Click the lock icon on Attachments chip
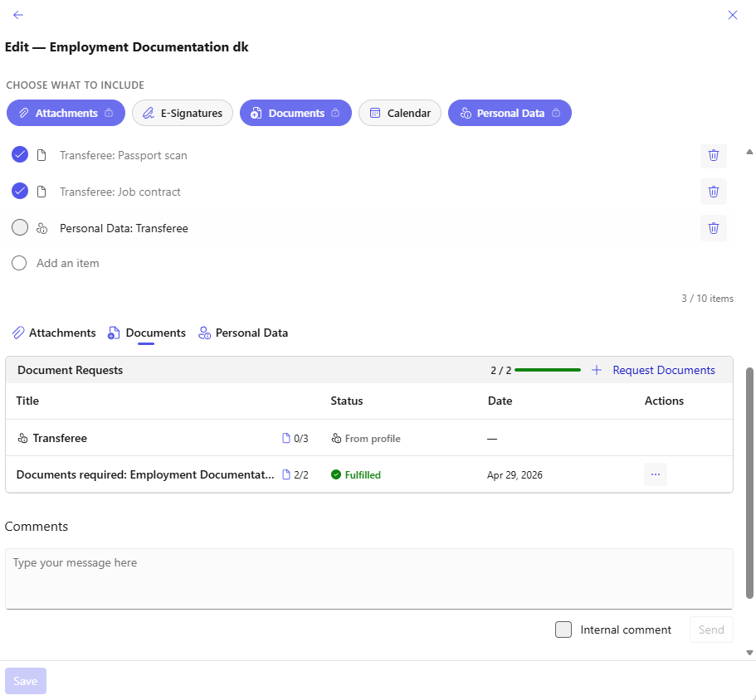 click(x=109, y=113)
